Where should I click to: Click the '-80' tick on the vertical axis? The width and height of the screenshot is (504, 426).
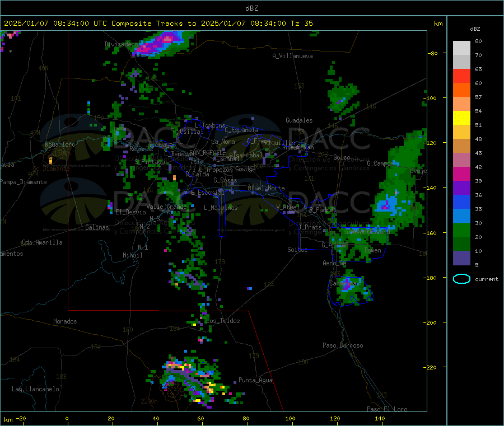pyautogui.click(x=433, y=53)
